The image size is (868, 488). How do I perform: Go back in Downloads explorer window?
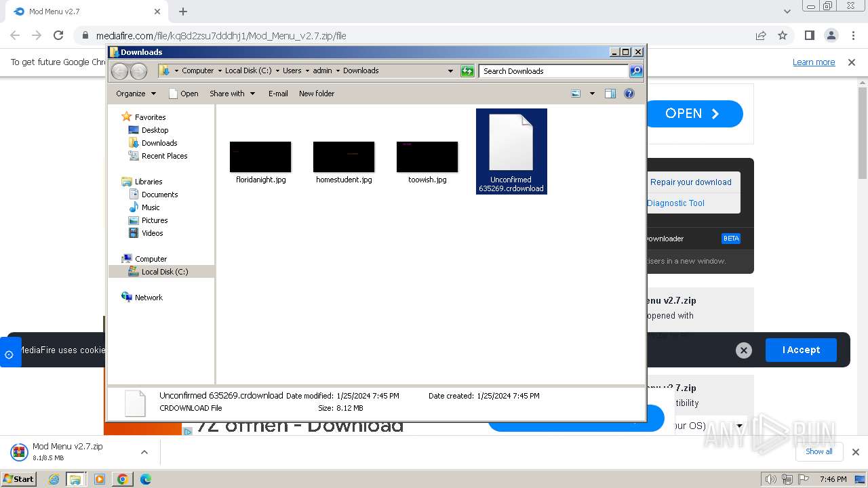[119, 70]
